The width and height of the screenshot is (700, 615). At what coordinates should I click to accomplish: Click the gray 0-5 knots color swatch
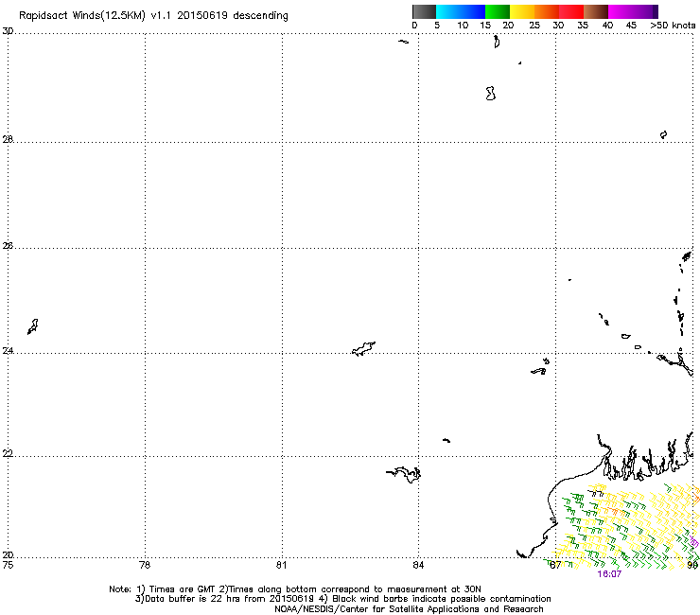(424, 11)
